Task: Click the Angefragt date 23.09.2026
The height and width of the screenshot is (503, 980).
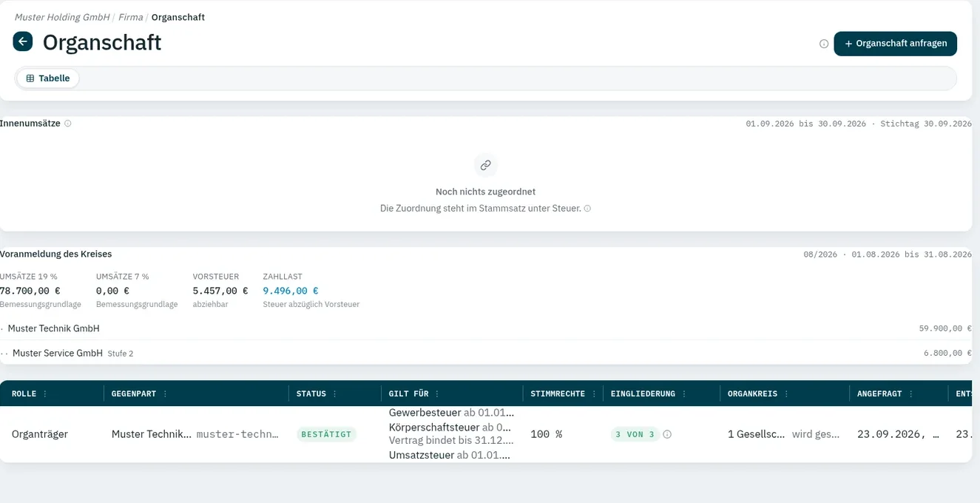Action: 898,434
